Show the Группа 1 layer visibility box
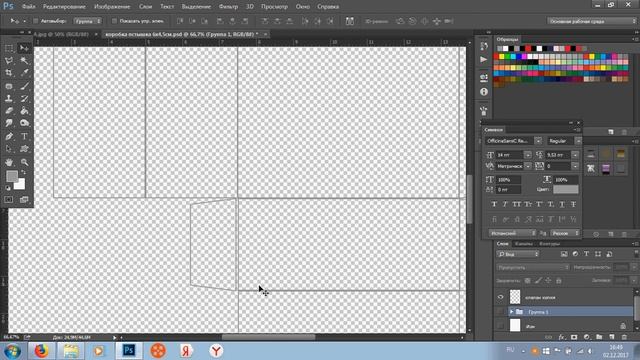Image resolution: width=640 pixels, height=360 pixels. (x=500, y=312)
